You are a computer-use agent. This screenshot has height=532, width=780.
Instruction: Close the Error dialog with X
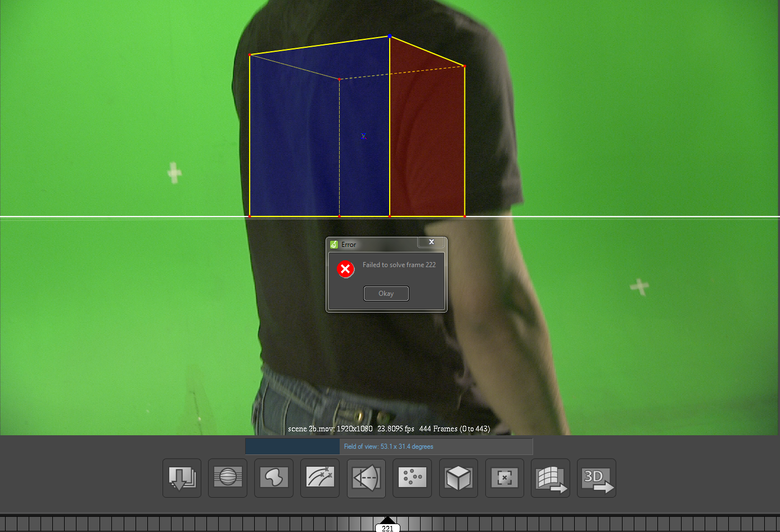pyautogui.click(x=431, y=242)
